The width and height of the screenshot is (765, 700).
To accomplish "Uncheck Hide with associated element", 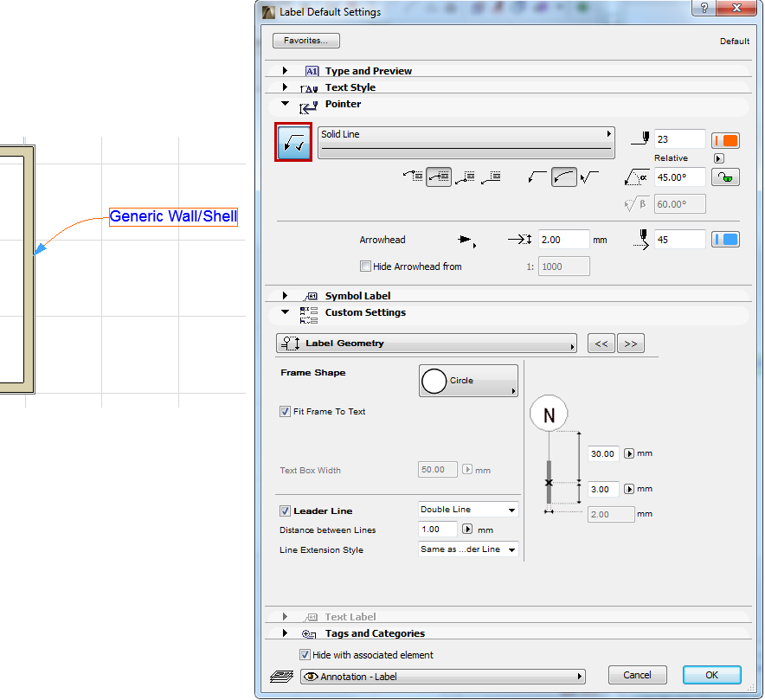I will (x=305, y=655).
